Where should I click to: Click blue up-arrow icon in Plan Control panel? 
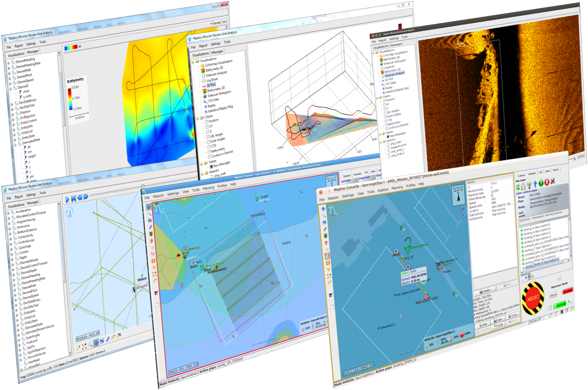pyautogui.click(x=535, y=183)
